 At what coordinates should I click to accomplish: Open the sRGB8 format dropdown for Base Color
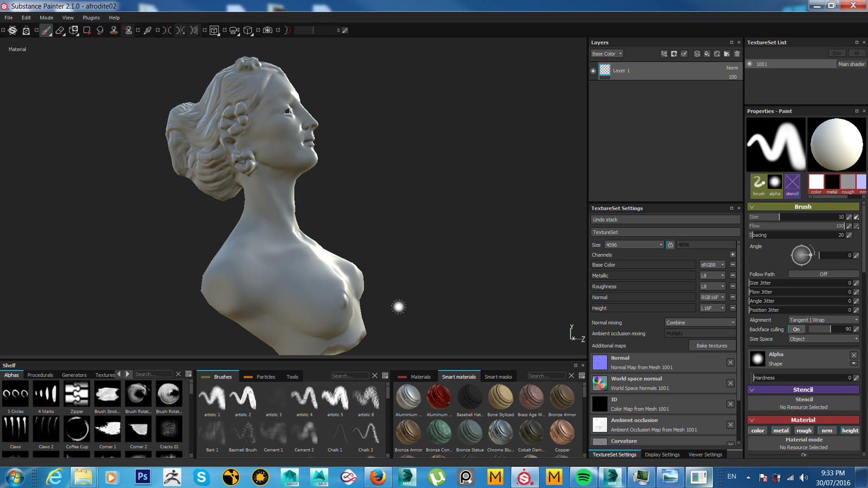[x=712, y=265]
